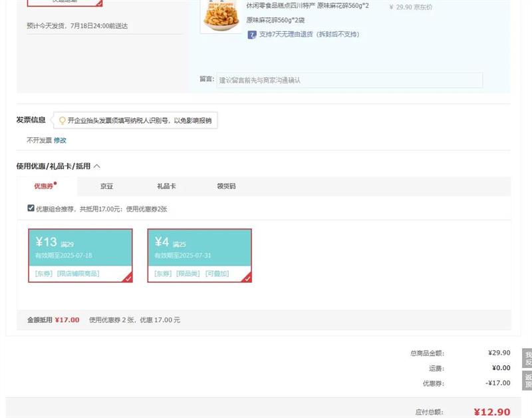532x418 pixels.
Task: Click the back-to-top button on right edge
Action: tap(527, 380)
